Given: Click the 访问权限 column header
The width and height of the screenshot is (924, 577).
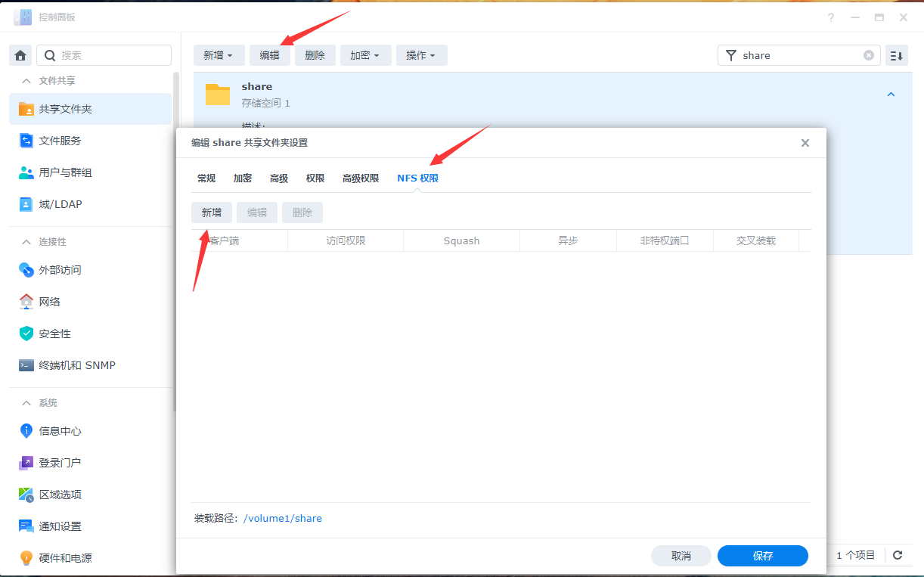Looking at the screenshot, I should coord(346,240).
